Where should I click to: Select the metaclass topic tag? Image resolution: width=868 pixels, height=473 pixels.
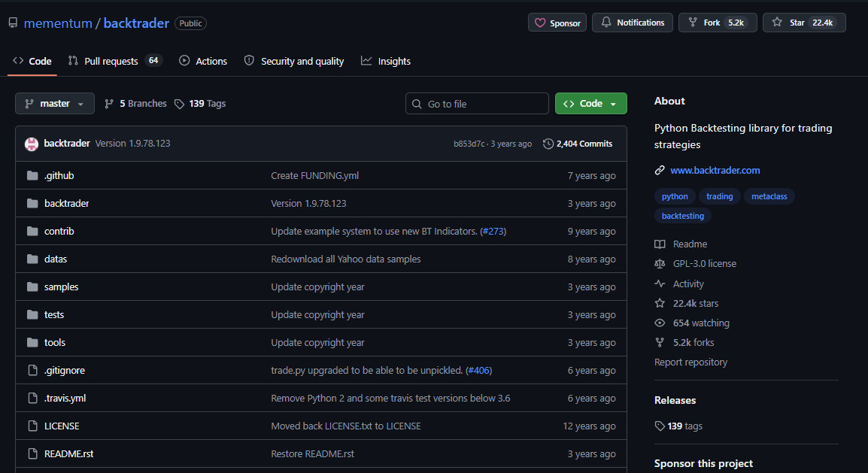(769, 196)
